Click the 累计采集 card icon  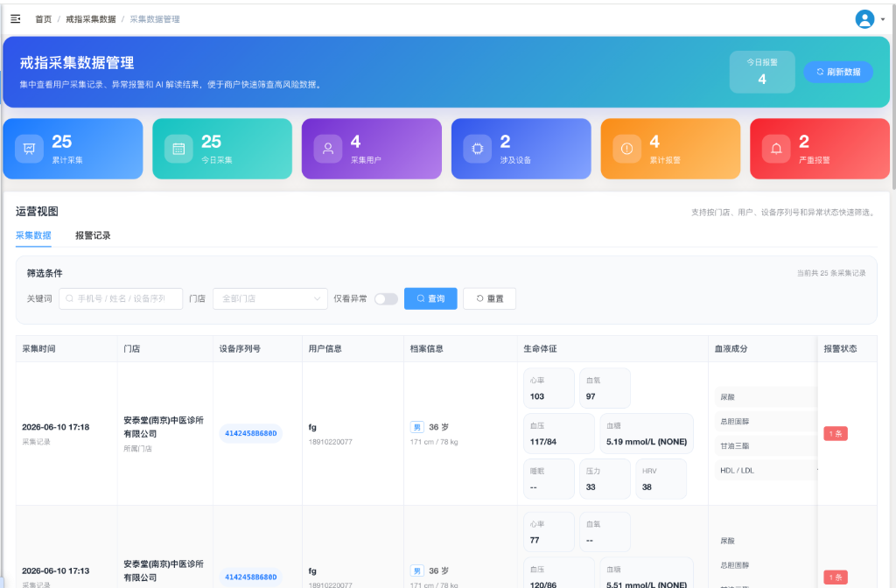click(x=29, y=149)
